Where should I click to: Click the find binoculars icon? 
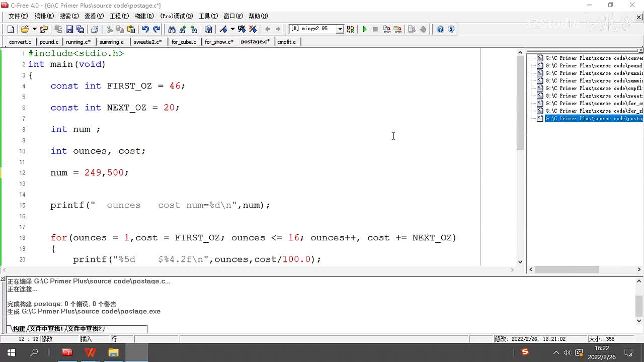tap(172, 29)
